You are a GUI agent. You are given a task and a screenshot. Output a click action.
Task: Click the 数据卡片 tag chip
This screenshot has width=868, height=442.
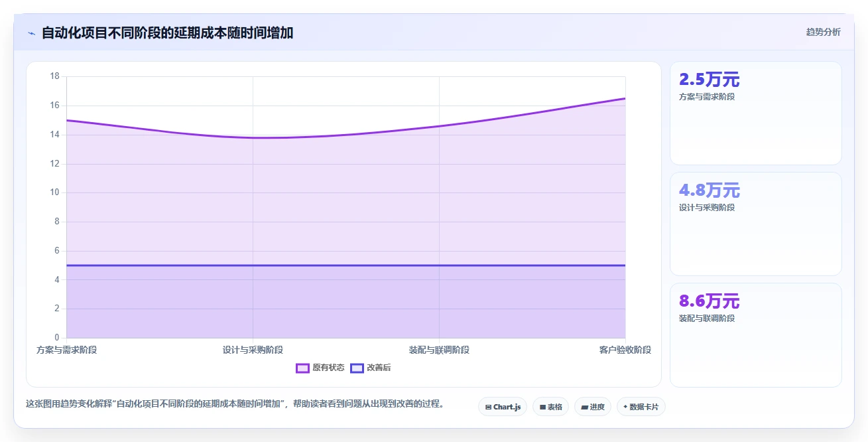[641, 407]
